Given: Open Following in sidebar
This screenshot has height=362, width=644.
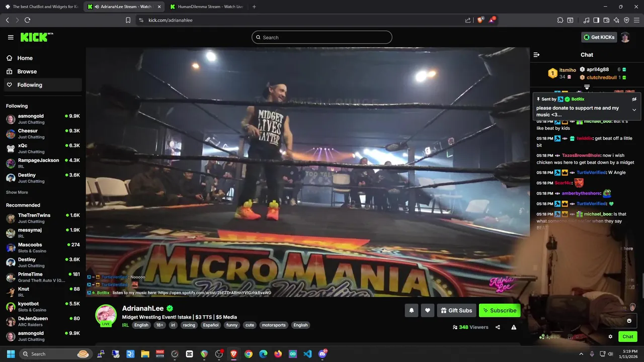Looking at the screenshot, I should pos(43,85).
